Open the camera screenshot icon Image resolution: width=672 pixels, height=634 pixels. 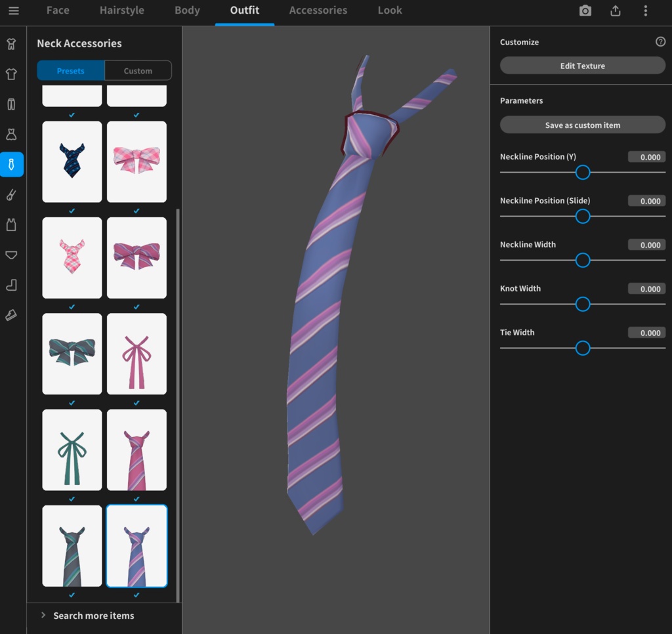click(584, 11)
